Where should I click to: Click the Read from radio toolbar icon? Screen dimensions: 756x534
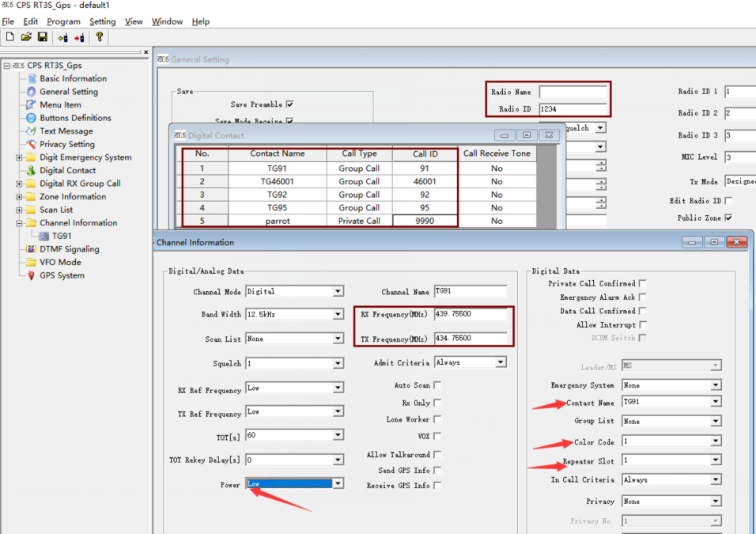point(62,37)
